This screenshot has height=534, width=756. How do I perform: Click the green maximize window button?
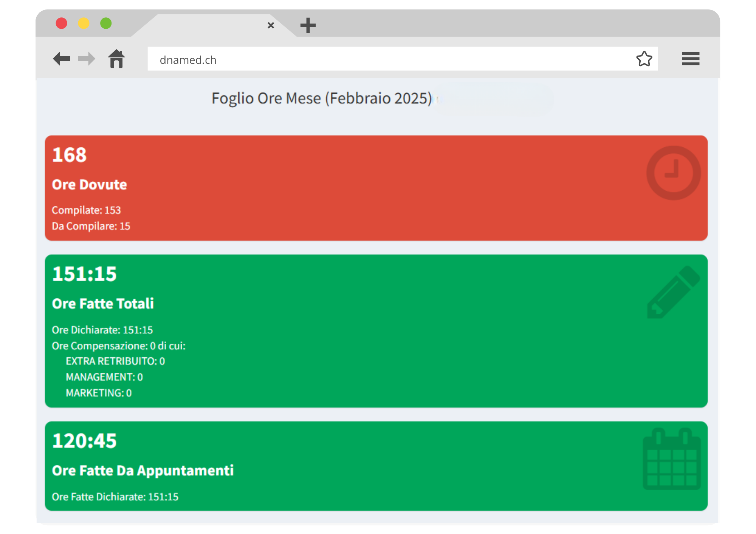[106, 23]
